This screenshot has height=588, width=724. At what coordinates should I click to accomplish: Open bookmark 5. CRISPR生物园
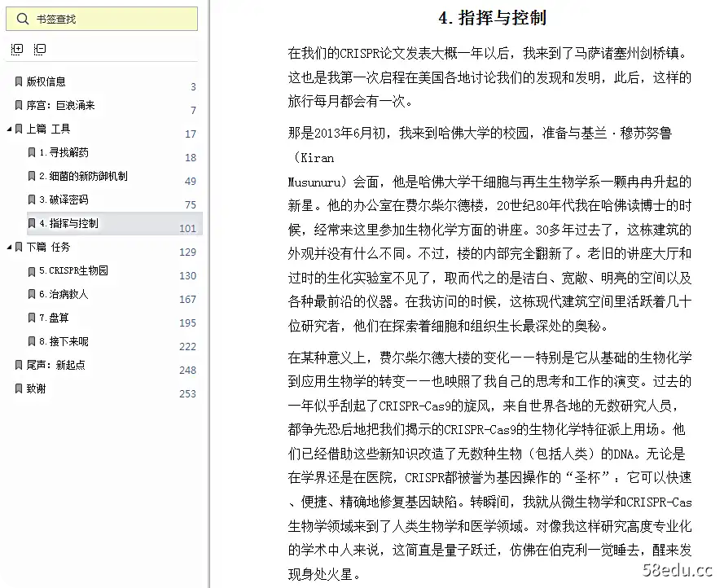click(73, 270)
